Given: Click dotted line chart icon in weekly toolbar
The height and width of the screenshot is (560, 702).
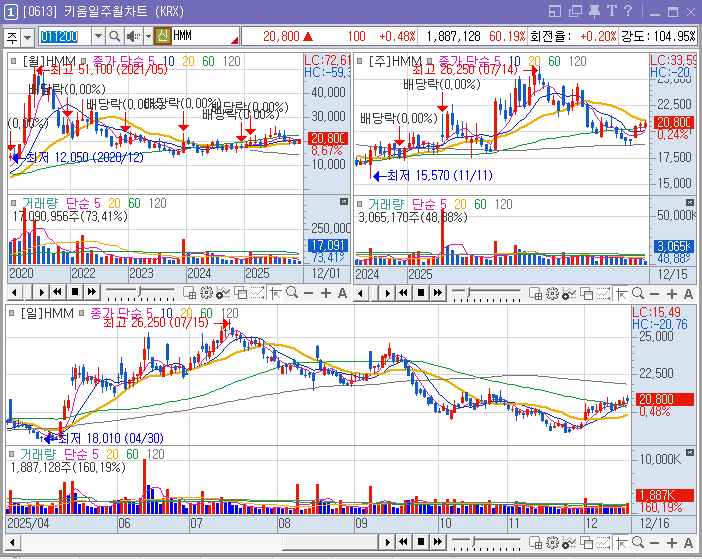Looking at the screenshot, I should 603,294.
